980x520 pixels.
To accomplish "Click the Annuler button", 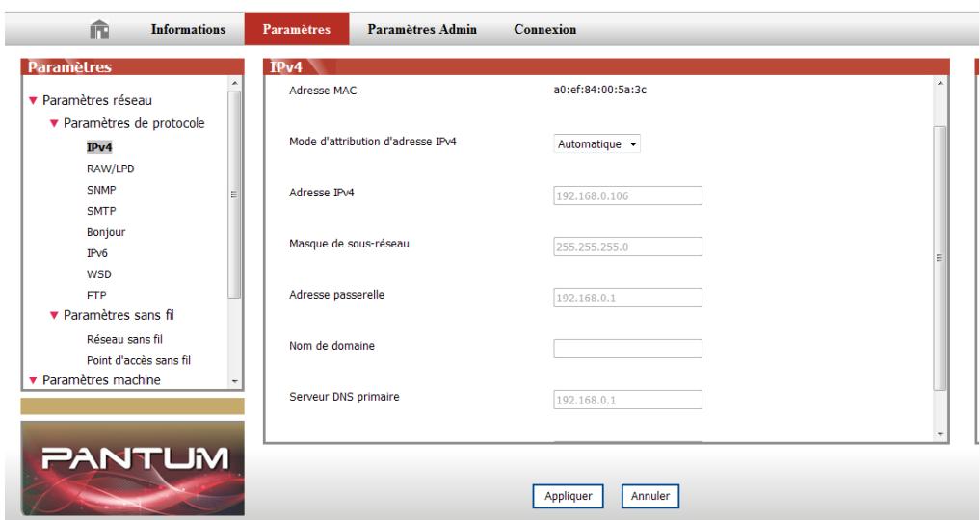I will [x=650, y=497].
